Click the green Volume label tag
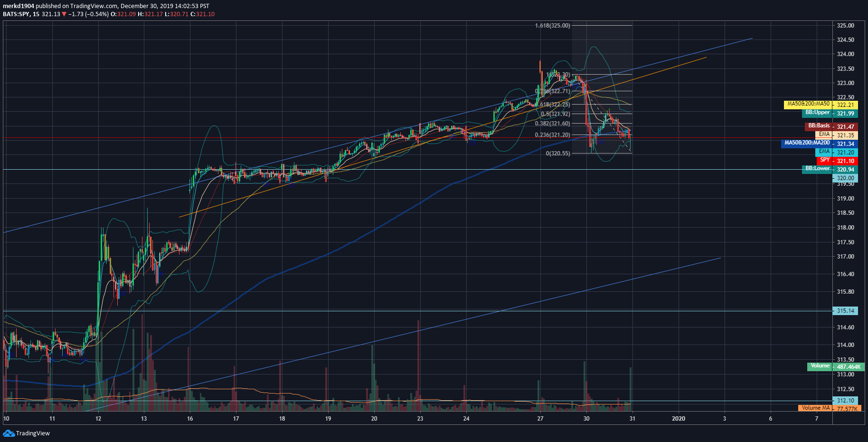The image size is (868, 442). 820,366
